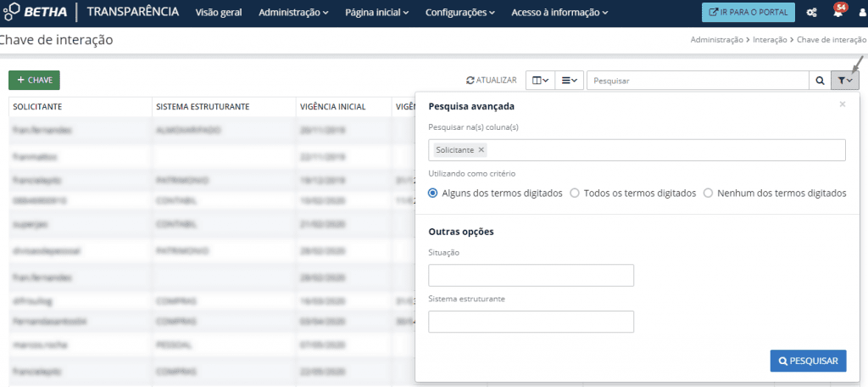The width and height of the screenshot is (868, 387).
Task: Click the Chave de interação breadcrumb
Action: 832,40
